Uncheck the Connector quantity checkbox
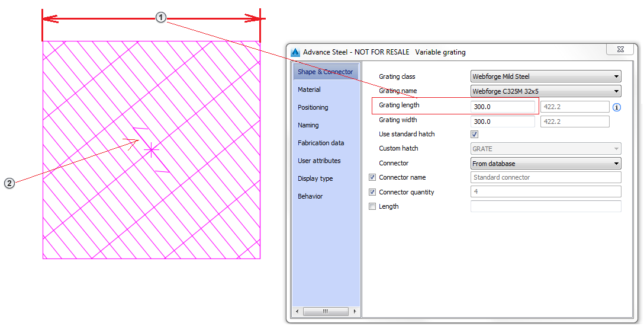644x329 pixels. click(372, 192)
